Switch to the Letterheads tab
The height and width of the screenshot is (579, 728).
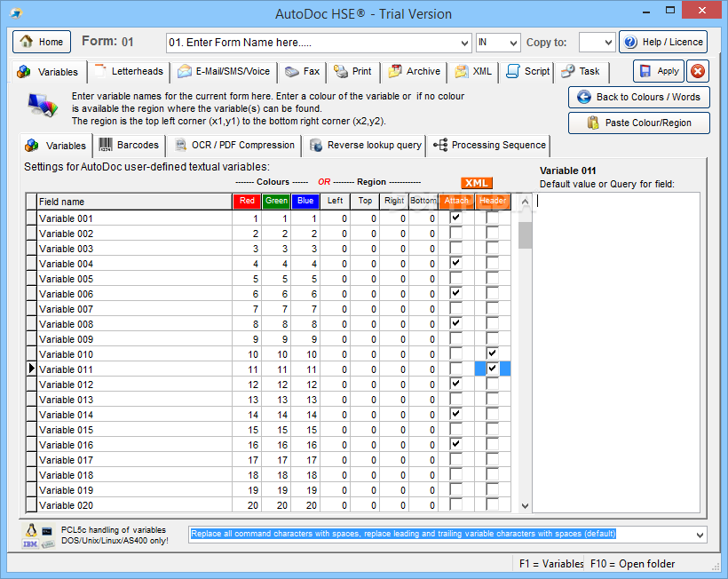(129, 72)
